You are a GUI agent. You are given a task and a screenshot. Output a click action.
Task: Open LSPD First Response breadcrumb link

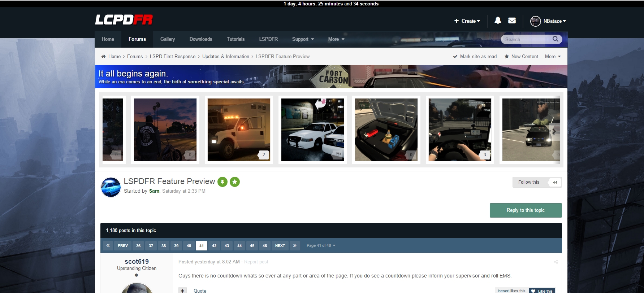coord(173,57)
